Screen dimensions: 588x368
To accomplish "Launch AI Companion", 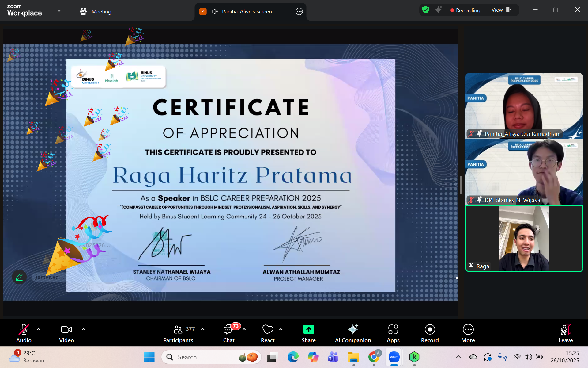I will pos(353,333).
